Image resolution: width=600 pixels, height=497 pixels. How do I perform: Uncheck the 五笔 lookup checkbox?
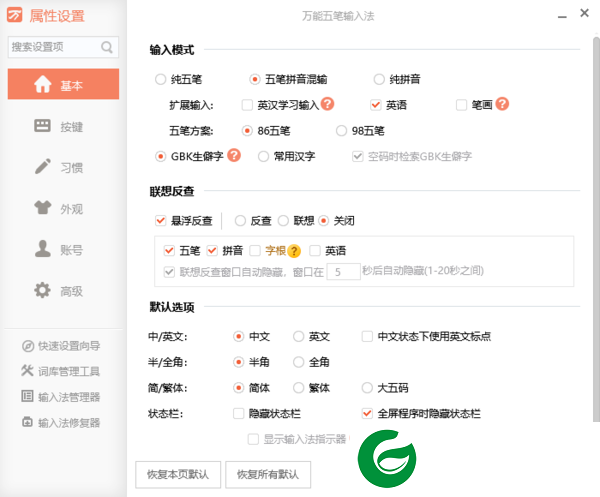[169, 251]
